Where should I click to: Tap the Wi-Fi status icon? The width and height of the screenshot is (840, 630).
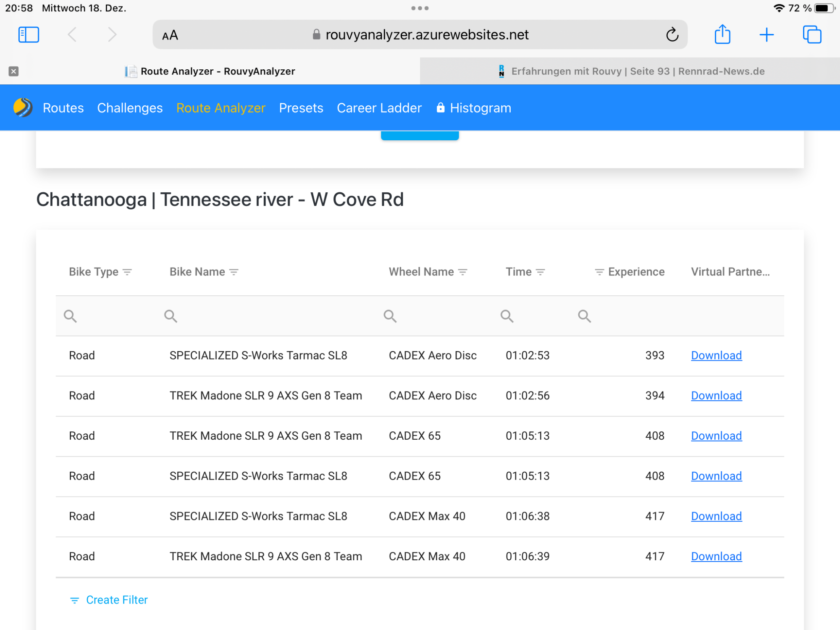779,8
